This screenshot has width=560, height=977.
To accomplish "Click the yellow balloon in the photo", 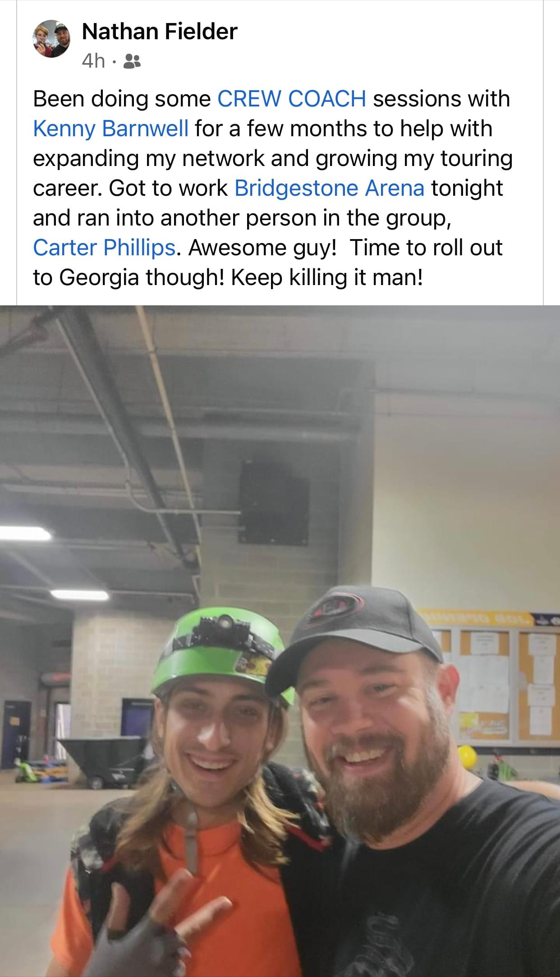I will (x=468, y=757).
